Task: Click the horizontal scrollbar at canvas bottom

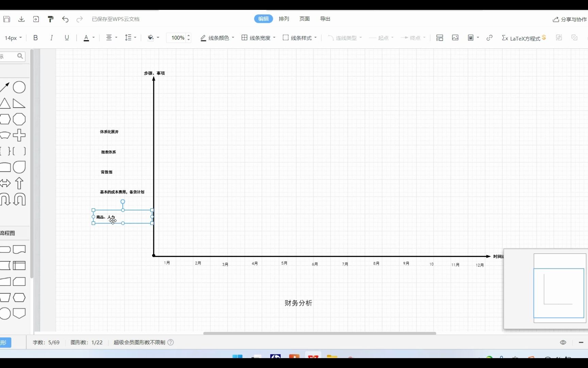Action: click(x=320, y=333)
